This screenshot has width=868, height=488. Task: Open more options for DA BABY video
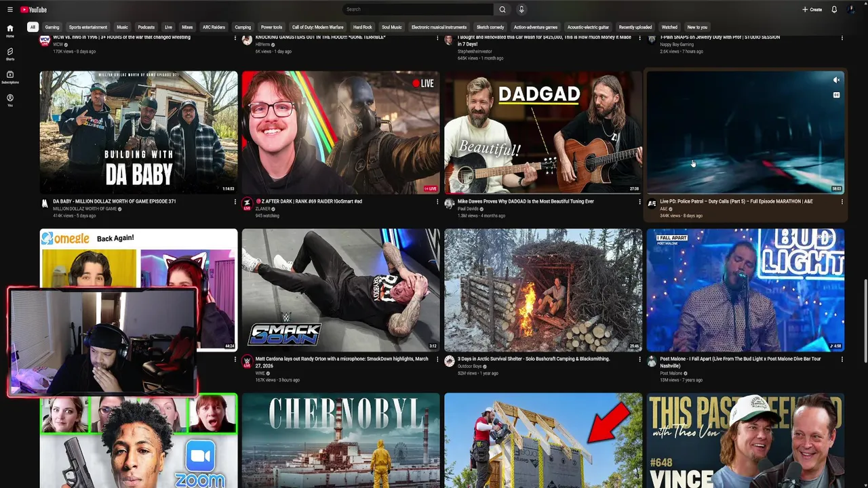click(235, 201)
